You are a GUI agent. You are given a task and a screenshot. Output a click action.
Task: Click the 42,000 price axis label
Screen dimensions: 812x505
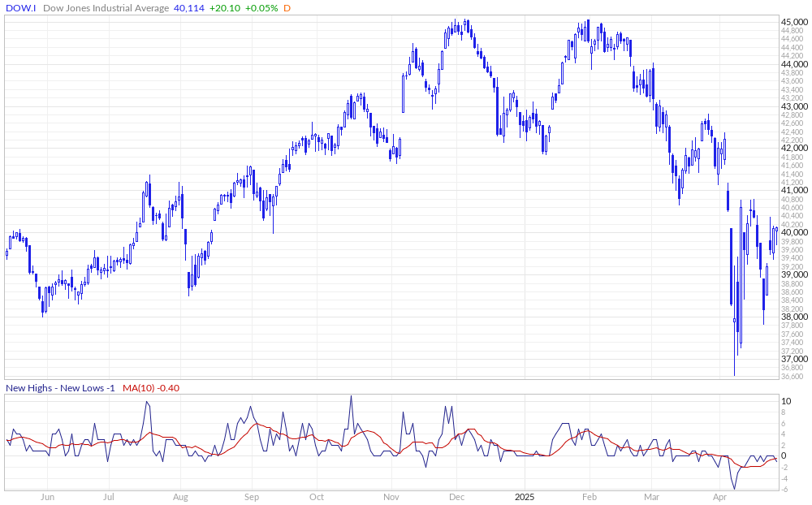click(793, 149)
